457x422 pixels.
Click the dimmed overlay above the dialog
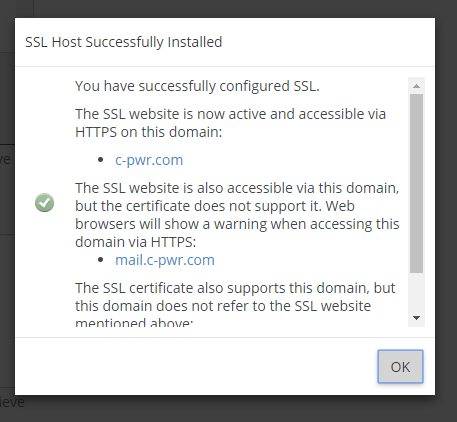point(233,8)
